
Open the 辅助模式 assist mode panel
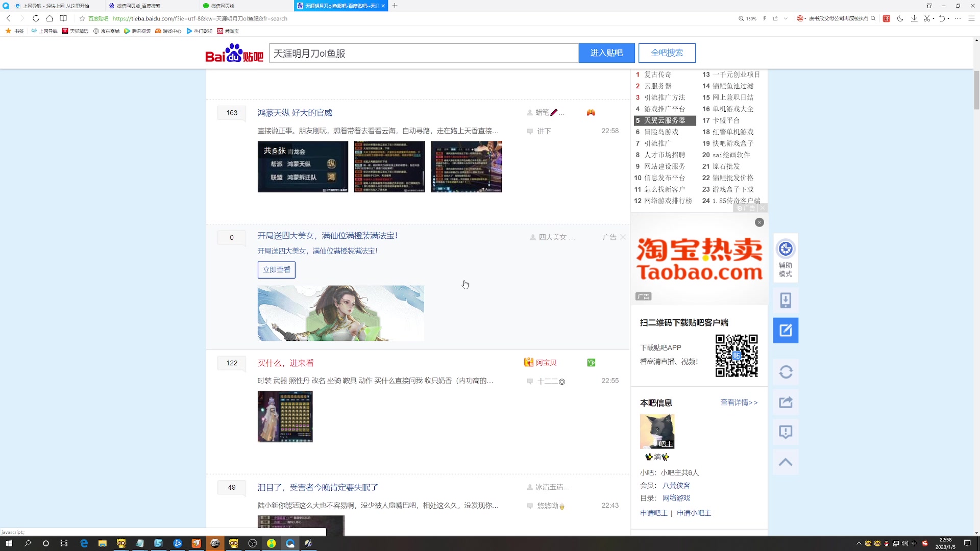click(786, 258)
